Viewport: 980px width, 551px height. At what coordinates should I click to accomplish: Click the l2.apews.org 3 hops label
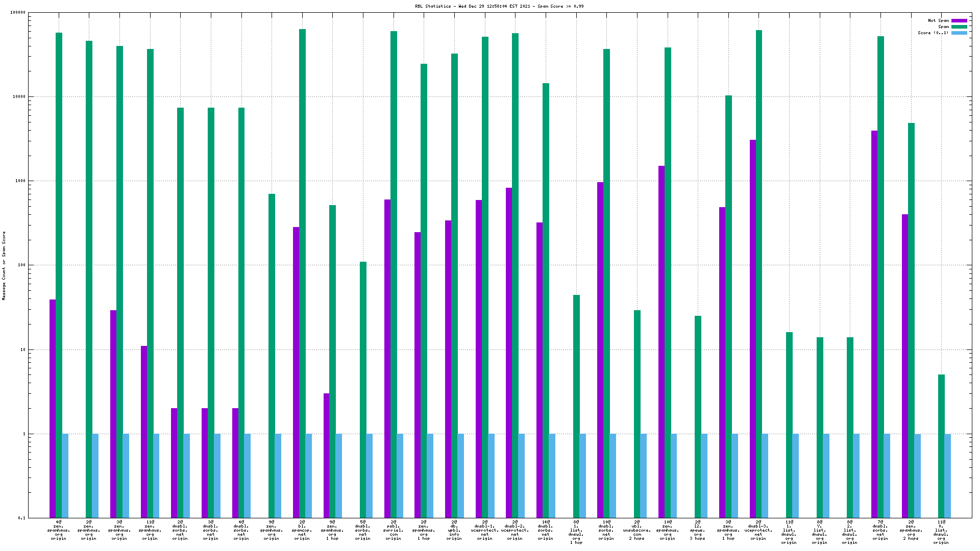pos(698,530)
